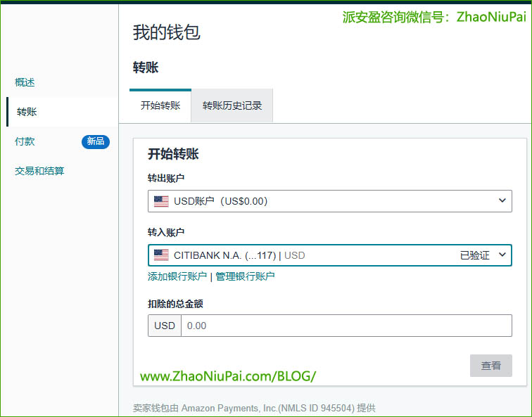Click the USD currency prefix box

point(165,326)
